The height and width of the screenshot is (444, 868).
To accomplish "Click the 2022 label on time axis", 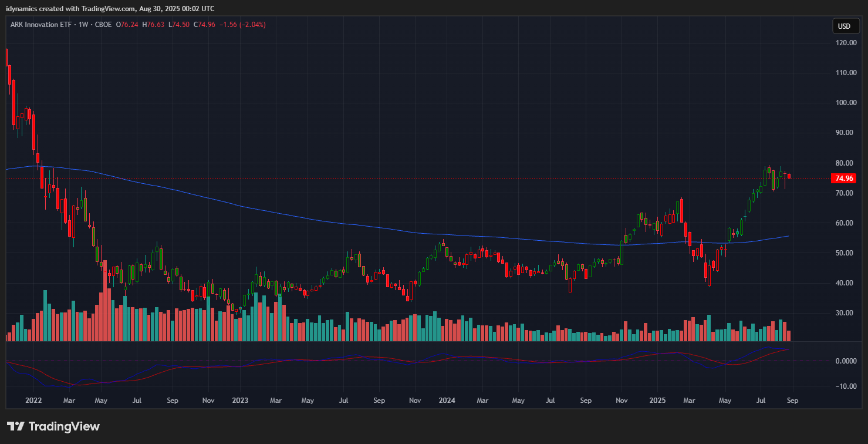I will [x=33, y=401].
